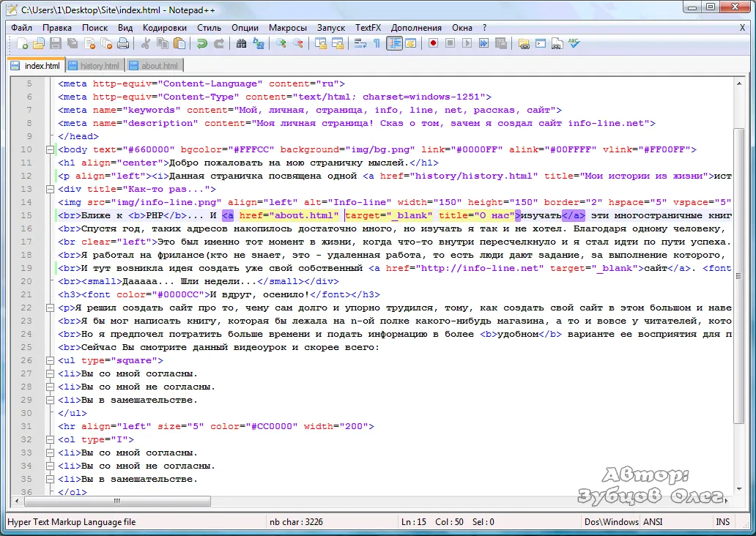756x536 pixels.
Task: Collapse the li fold at line 34
Action: 50,466
